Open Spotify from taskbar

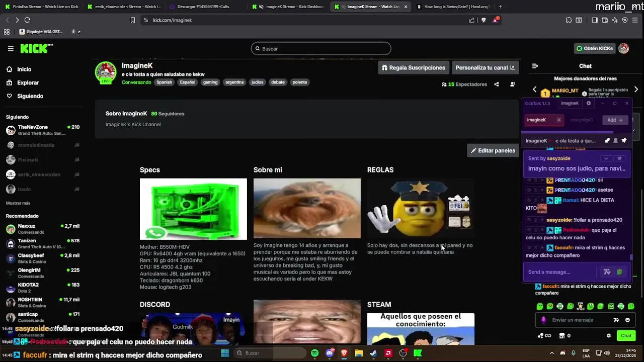(315, 353)
